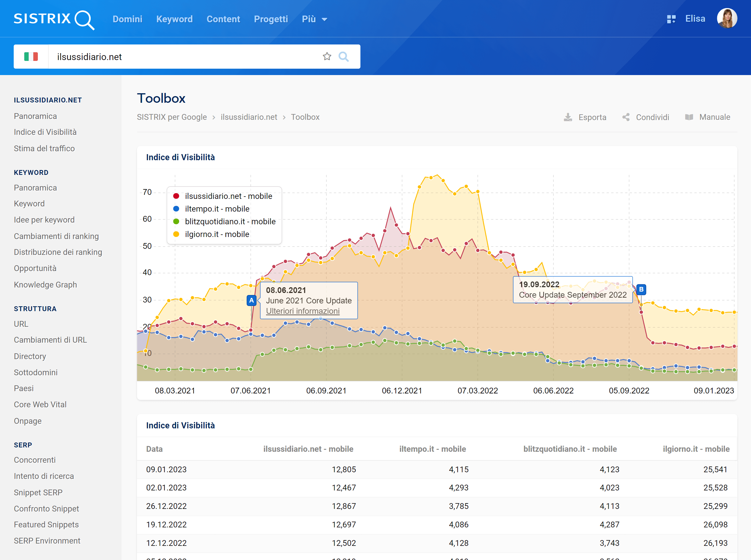Open the Content menu
The width and height of the screenshot is (751, 560).
[x=223, y=19]
